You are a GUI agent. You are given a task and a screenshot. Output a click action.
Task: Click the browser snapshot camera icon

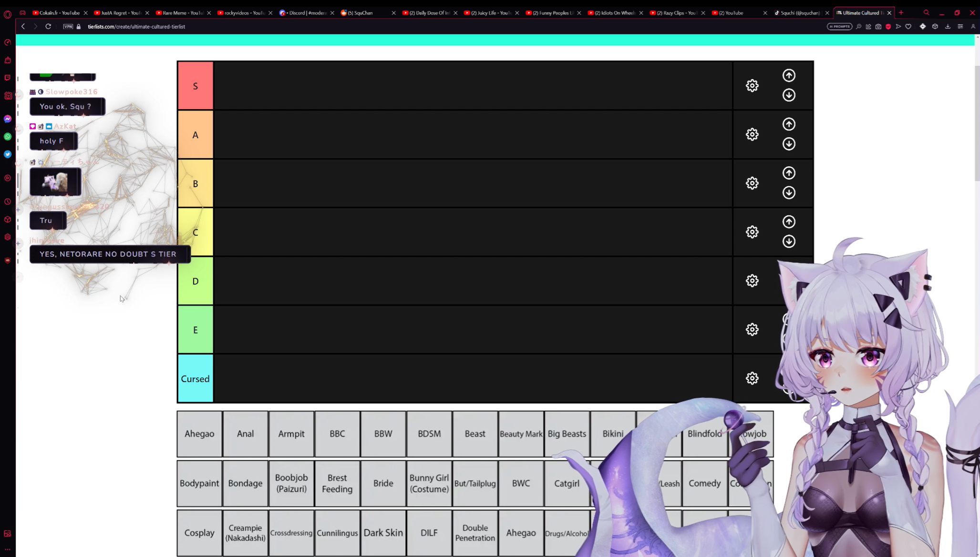pyautogui.click(x=878, y=27)
